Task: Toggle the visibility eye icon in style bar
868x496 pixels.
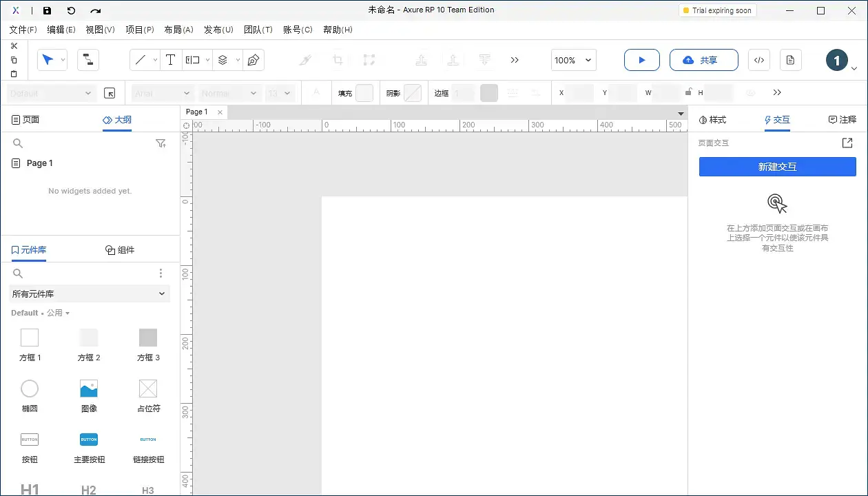Action: (x=750, y=92)
